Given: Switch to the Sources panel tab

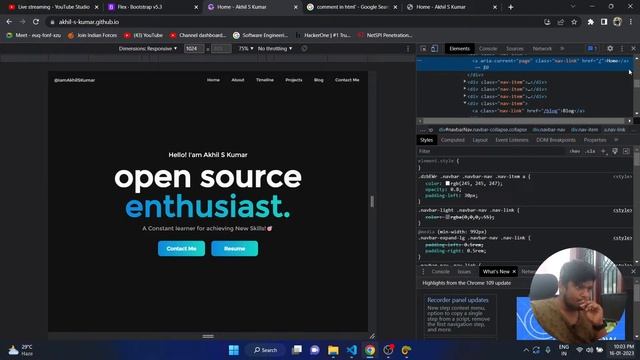Looking at the screenshot, I should pos(515,48).
